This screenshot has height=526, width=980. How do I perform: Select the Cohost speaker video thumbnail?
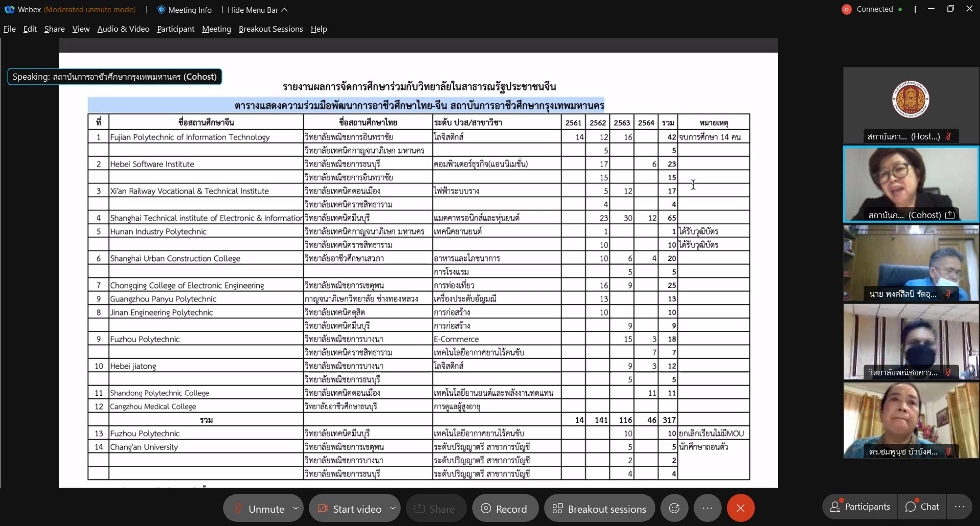(911, 184)
